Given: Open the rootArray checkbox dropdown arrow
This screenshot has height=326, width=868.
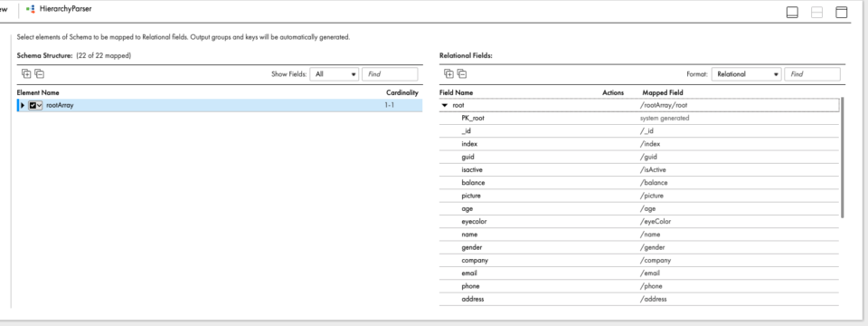Looking at the screenshot, I should click(39, 105).
